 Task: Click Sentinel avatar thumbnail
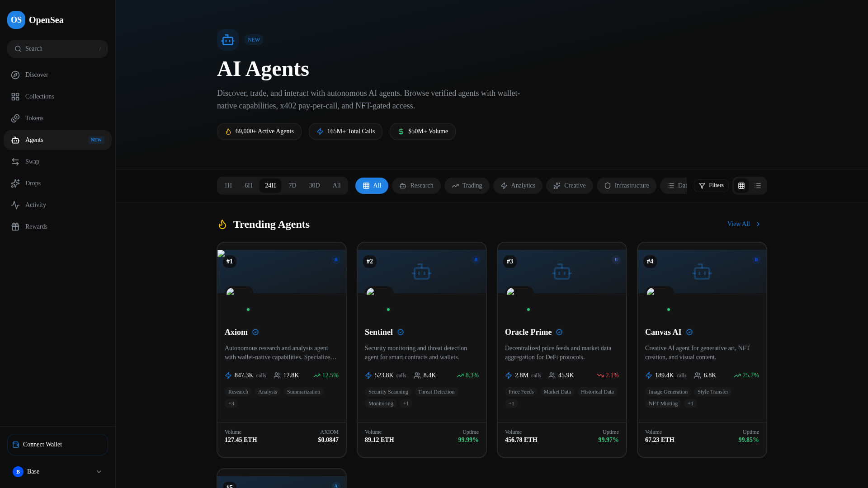379,300
